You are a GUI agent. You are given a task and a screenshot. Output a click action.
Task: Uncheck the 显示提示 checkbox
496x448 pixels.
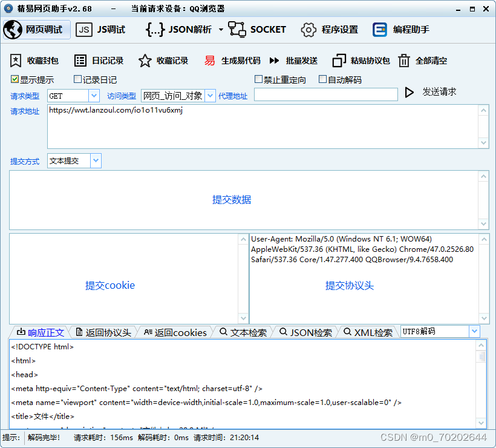15,79
